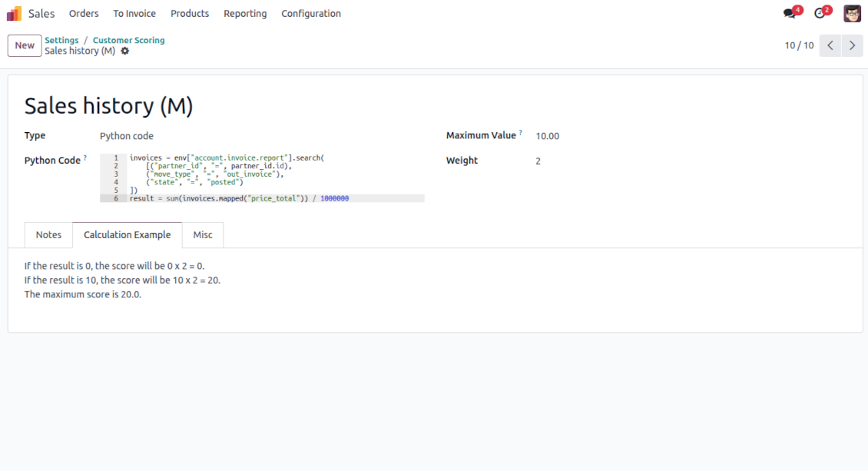Image resolution: width=868 pixels, height=471 pixels.
Task: Click the Settings breadcrumb link
Action: tap(61, 40)
